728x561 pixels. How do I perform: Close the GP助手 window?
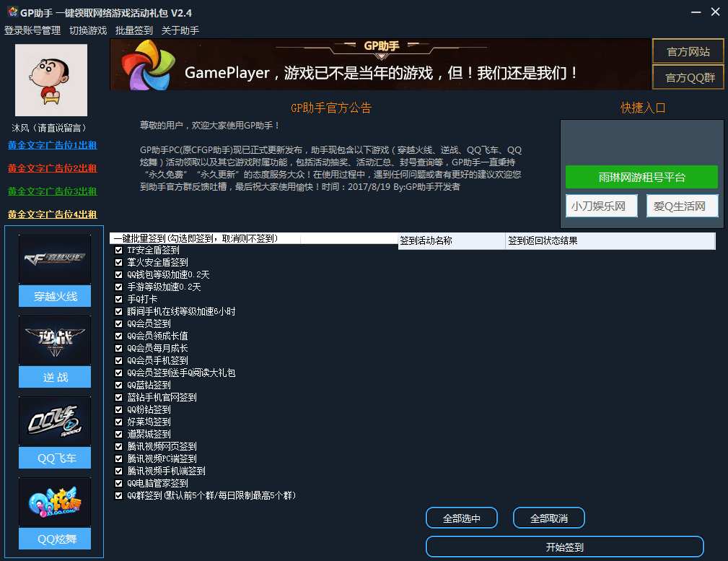click(715, 12)
